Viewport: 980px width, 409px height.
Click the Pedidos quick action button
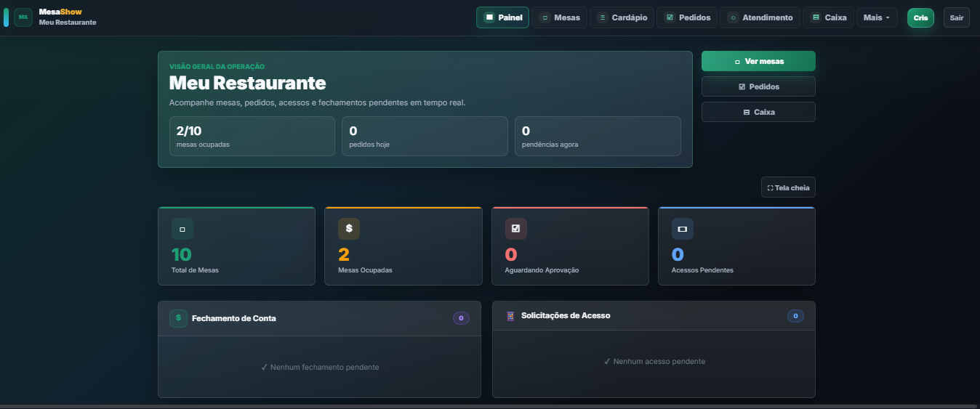point(758,86)
